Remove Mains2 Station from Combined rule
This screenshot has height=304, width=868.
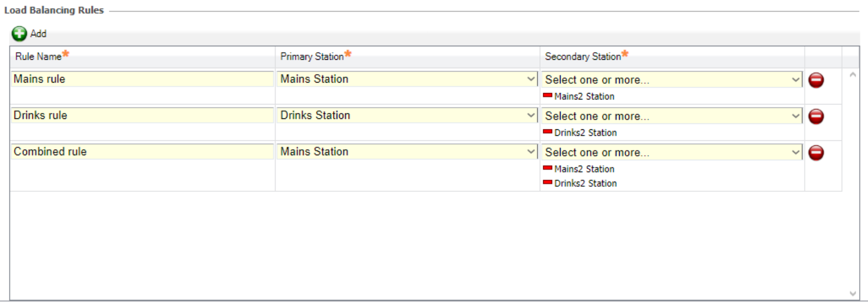pyautogui.click(x=548, y=168)
